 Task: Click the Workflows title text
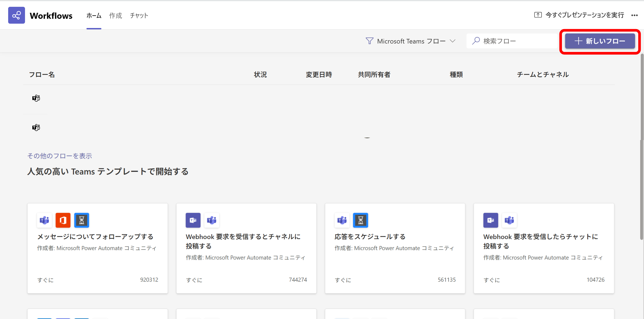click(51, 16)
